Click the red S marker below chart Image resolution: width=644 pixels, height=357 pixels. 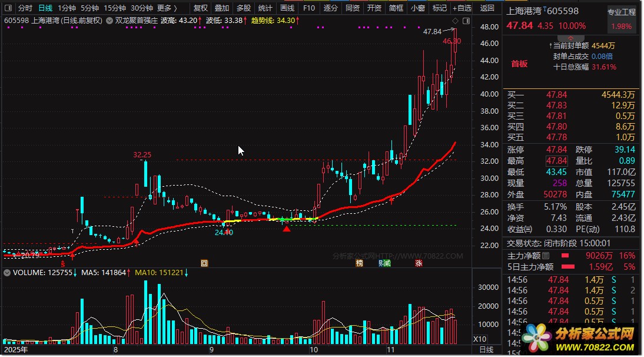(x=63, y=264)
